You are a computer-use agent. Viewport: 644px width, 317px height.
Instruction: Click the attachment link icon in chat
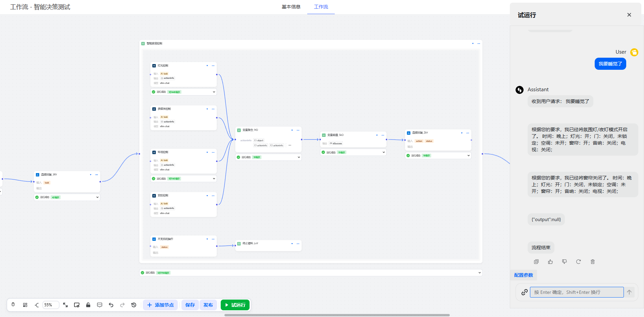tap(525, 292)
